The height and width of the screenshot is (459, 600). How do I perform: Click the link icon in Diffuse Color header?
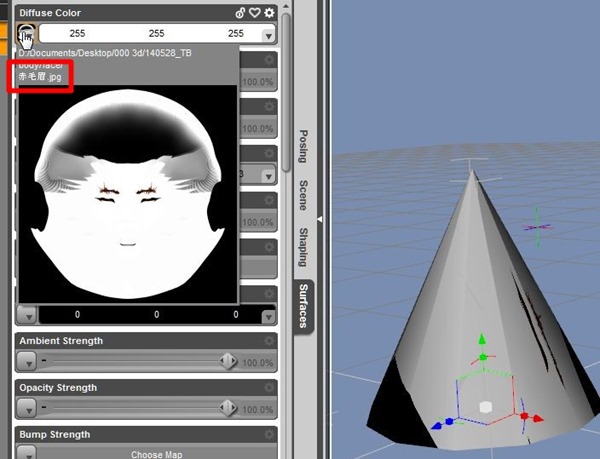[x=239, y=13]
